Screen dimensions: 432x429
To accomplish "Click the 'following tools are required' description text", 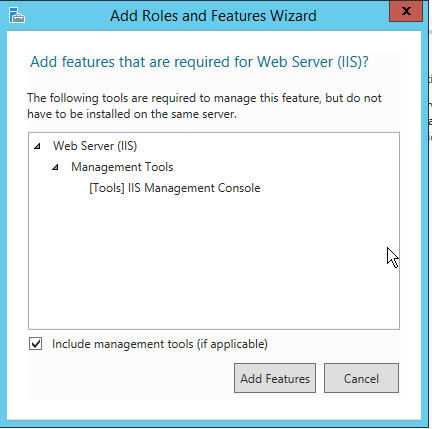I will (204, 106).
